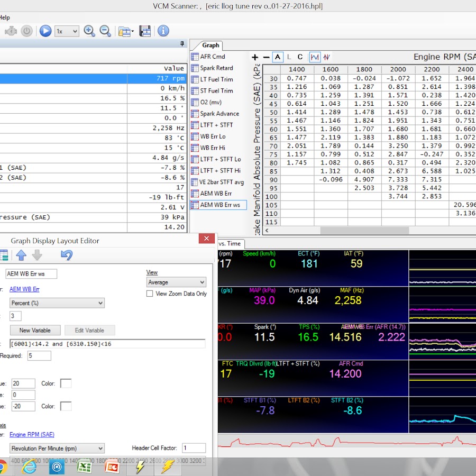The width and height of the screenshot is (476, 476).
Task: Open the Engine RPM (SAE) axis link
Action: coord(32,434)
